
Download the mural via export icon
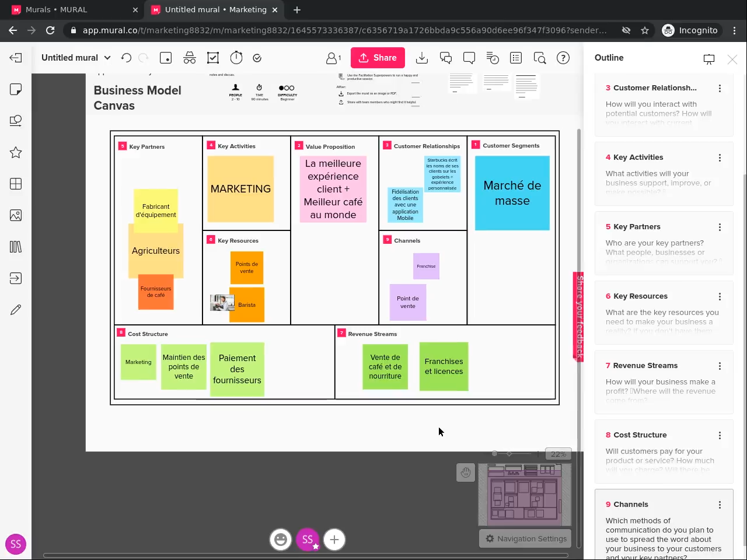[x=422, y=58]
